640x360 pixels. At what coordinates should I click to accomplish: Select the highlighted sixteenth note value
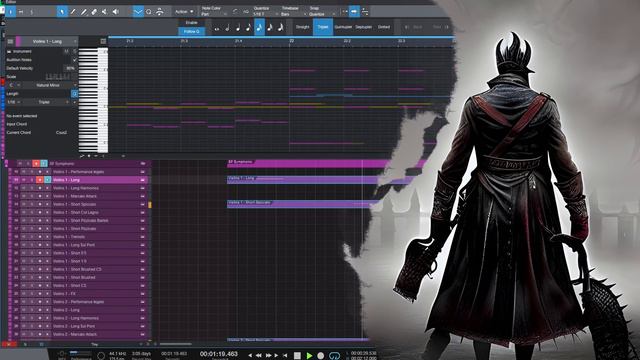coord(259,28)
